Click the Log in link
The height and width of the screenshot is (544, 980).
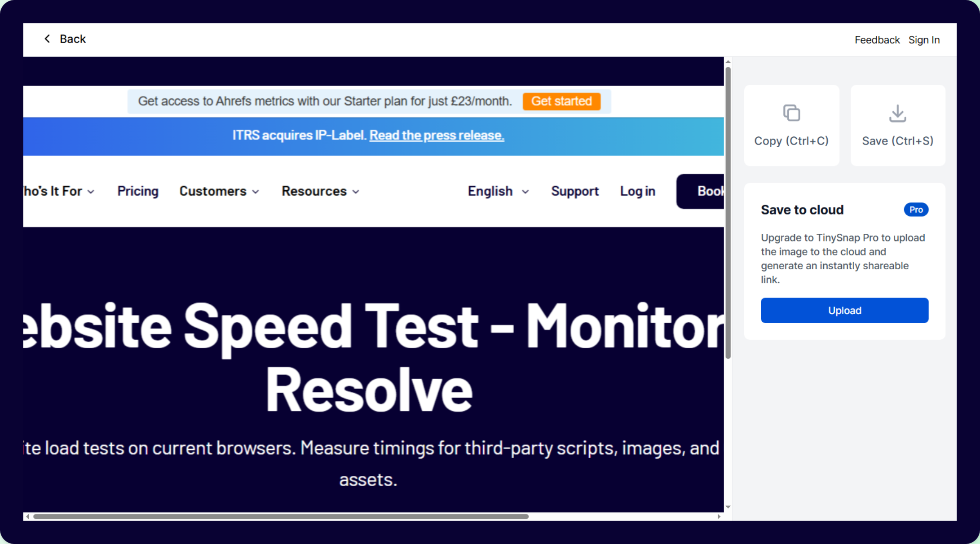[637, 191]
